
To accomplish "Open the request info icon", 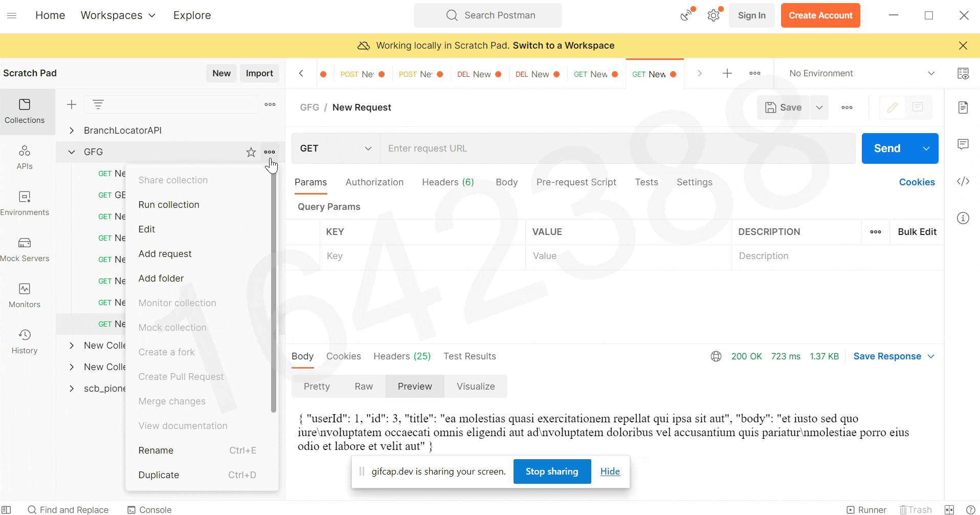I will click(963, 218).
